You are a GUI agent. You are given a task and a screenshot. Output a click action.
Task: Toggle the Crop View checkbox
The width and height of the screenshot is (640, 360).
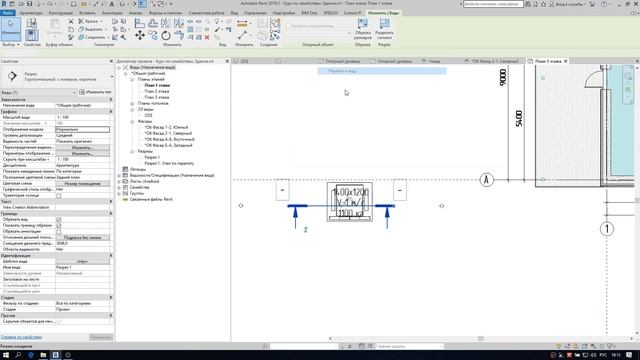59,220
